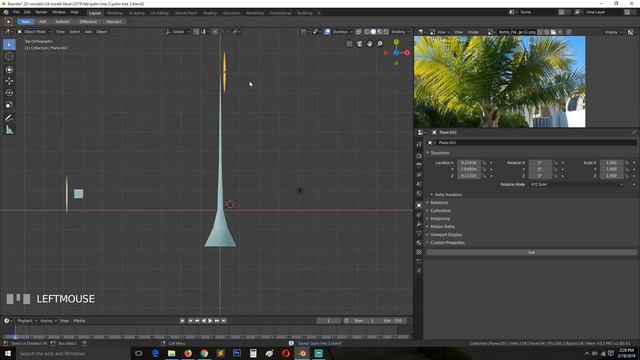Open the File menu
The width and height of the screenshot is (640, 360).
click(16, 12)
